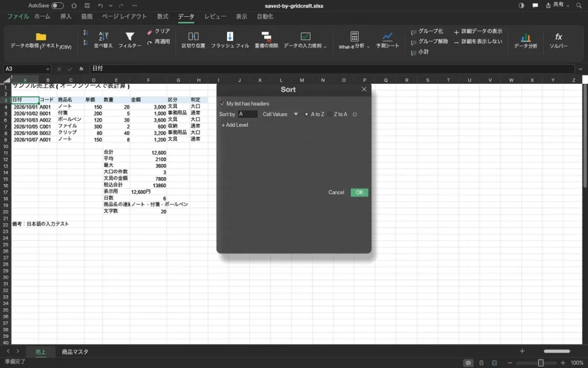Switch to the ホーム tab
Image resolution: width=588 pixels, height=368 pixels.
pos(42,17)
